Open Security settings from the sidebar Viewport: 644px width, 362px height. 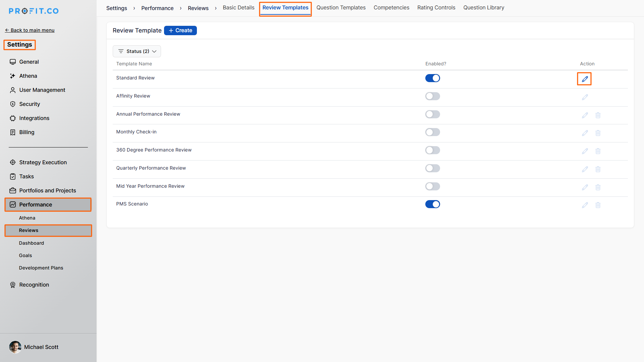pyautogui.click(x=30, y=104)
